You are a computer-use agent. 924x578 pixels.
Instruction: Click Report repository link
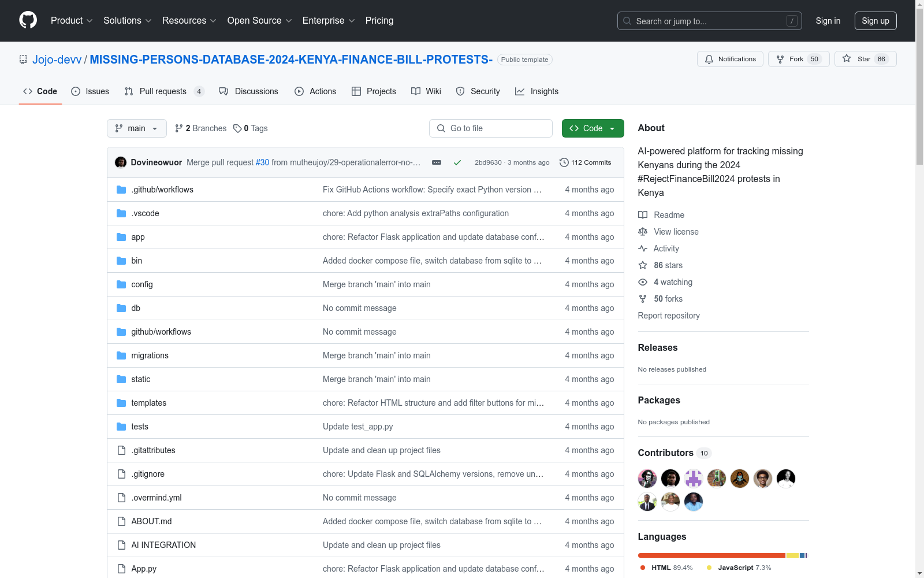pyautogui.click(x=669, y=316)
